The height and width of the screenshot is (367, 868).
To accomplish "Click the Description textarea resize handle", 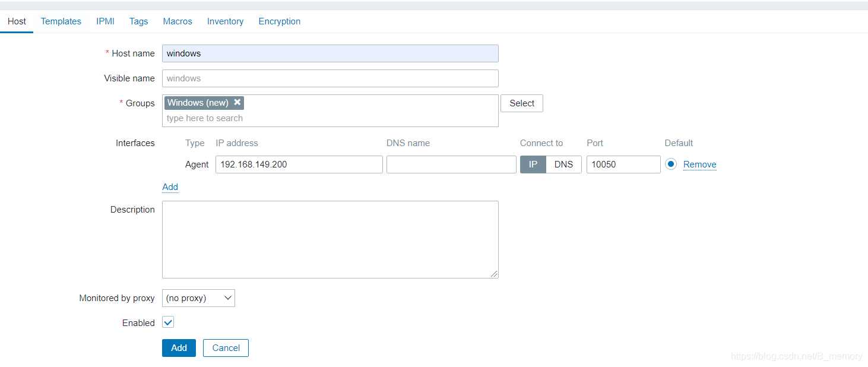I will point(494,274).
